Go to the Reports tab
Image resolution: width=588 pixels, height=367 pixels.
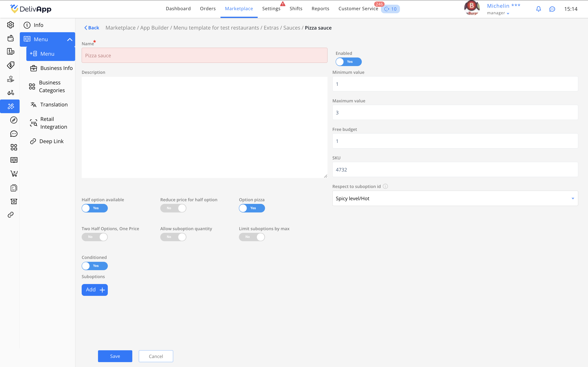pos(320,9)
